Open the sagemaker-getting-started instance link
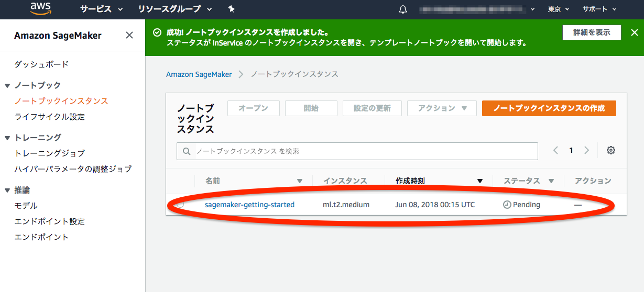The width and height of the screenshot is (644, 292). point(249,205)
